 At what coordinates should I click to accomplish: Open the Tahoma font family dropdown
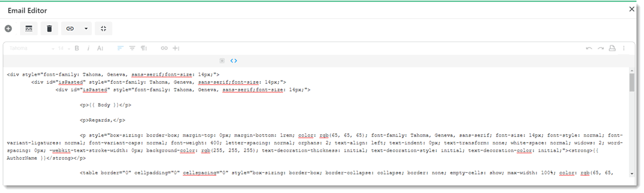tap(32, 48)
